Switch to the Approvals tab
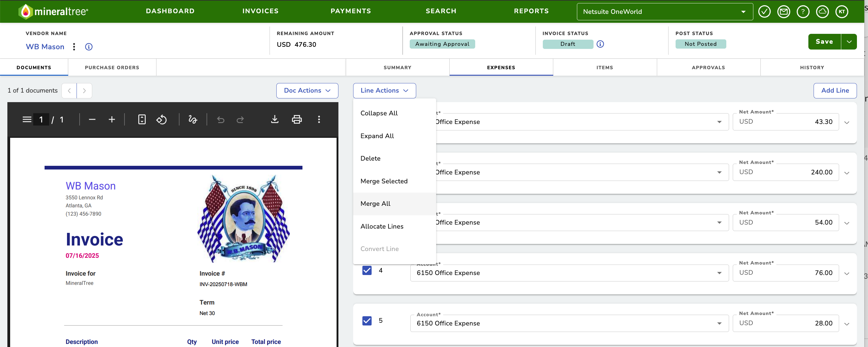Viewport: 868px width, 347px height. [708, 67]
